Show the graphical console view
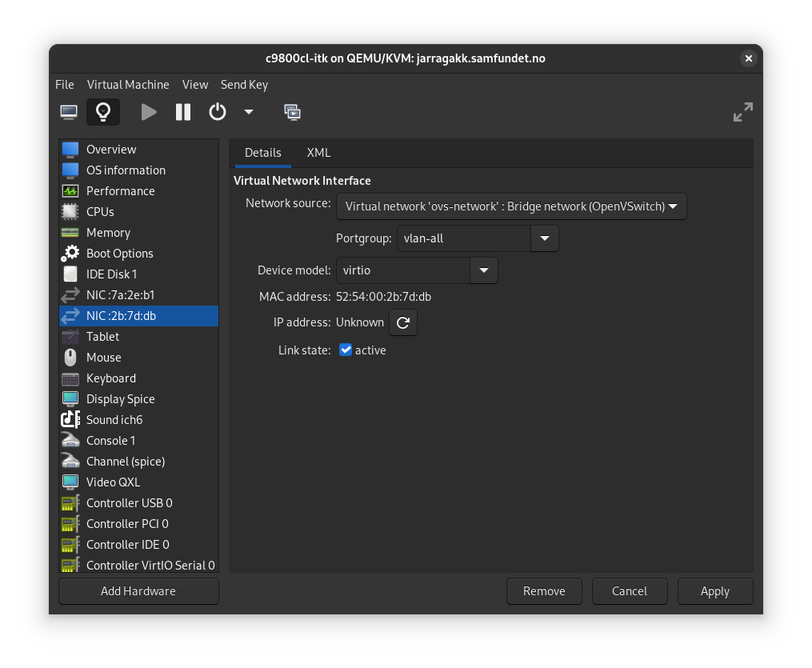This screenshot has width=812, height=668. 69,112
